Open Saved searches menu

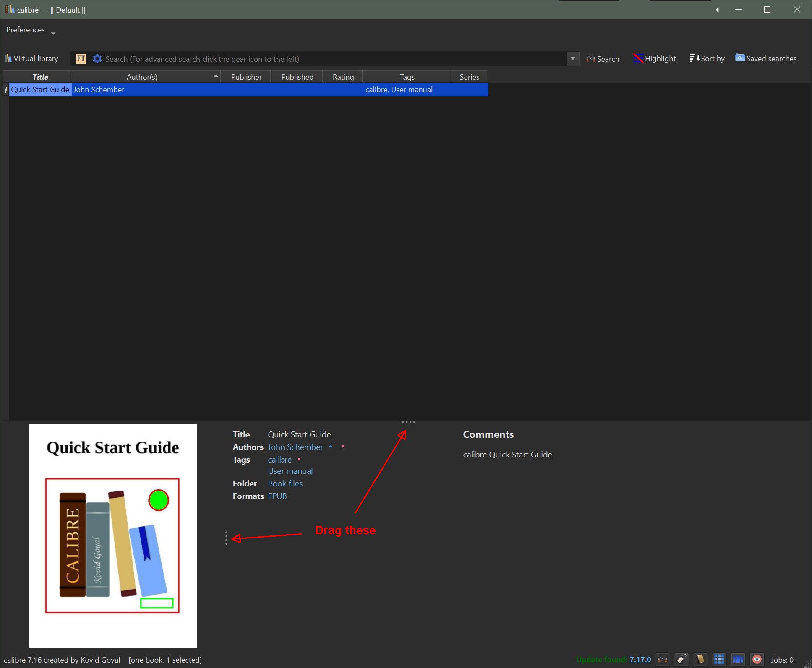click(766, 59)
